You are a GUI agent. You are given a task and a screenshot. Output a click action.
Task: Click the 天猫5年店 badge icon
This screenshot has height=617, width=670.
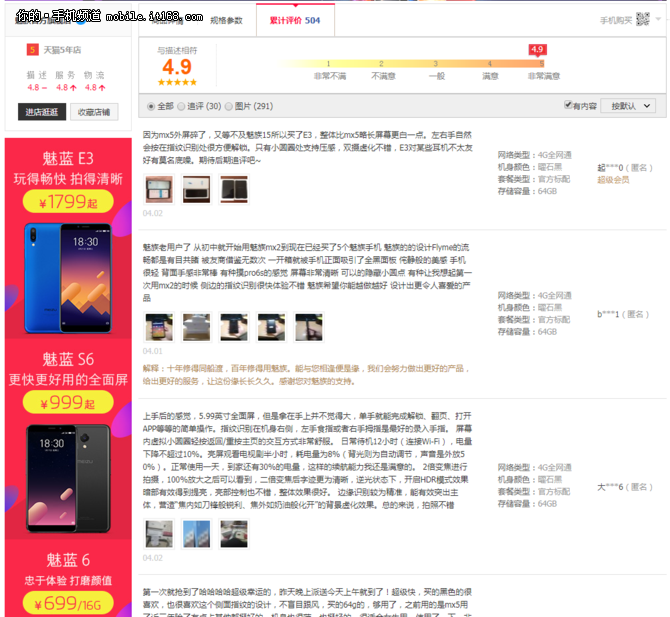[32, 50]
